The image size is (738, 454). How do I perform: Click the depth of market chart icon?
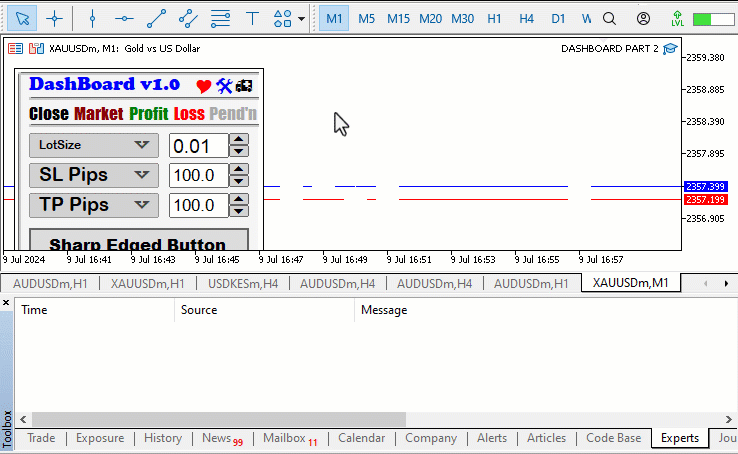click(x=36, y=48)
